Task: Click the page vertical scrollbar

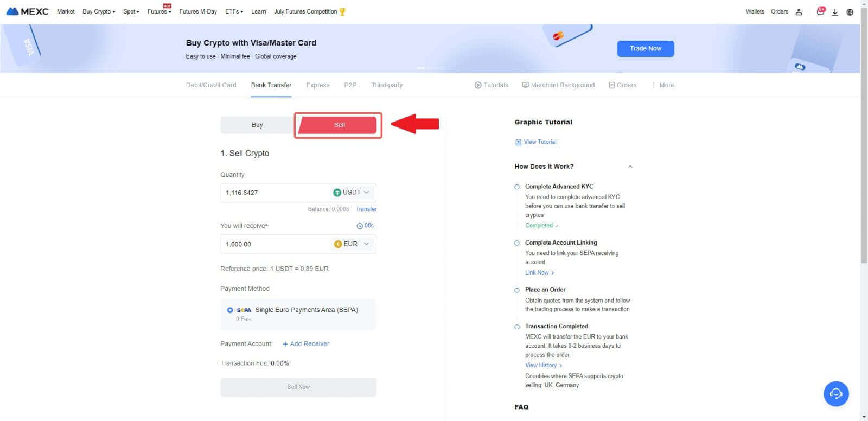Action: [x=864, y=163]
